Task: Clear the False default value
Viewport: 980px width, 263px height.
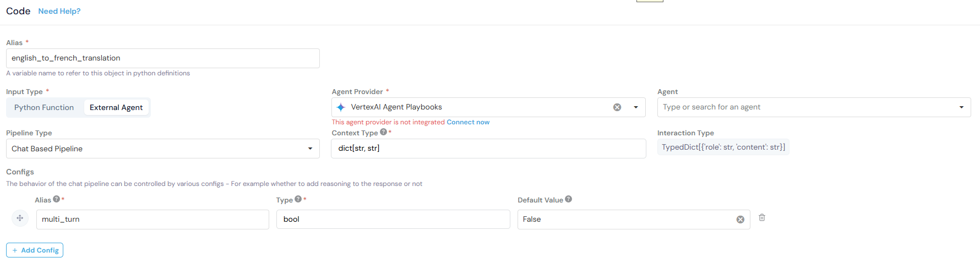Action: click(741, 220)
